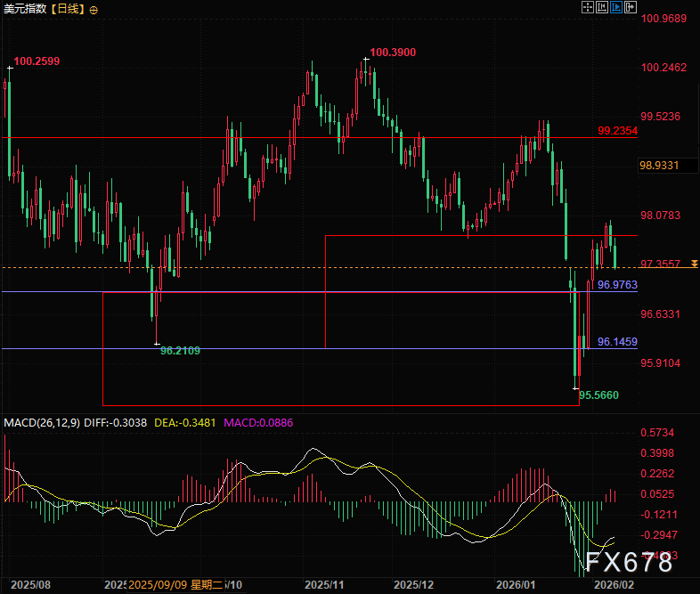Select the red horizontal line at 99.2354
This screenshot has width=700, height=594.
pos(267,138)
